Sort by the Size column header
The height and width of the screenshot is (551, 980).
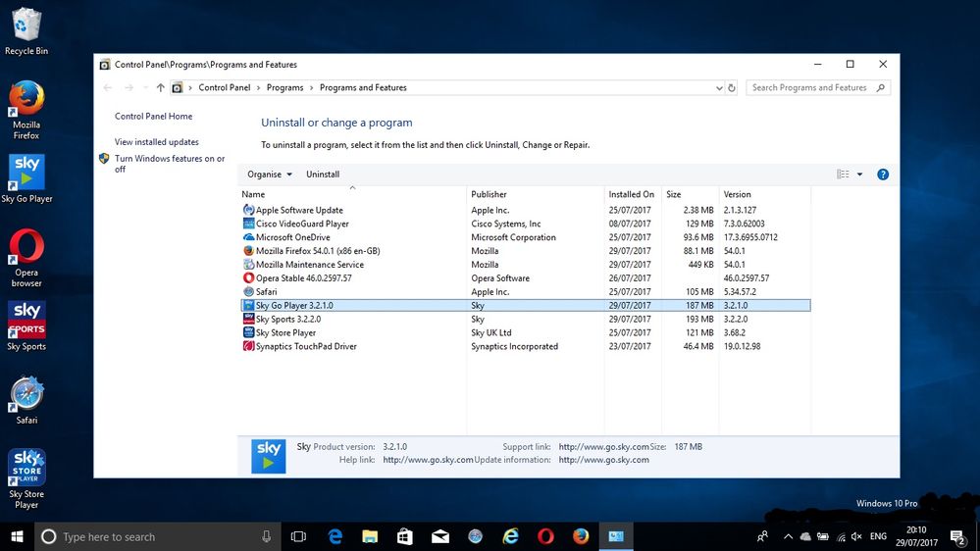click(690, 194)
